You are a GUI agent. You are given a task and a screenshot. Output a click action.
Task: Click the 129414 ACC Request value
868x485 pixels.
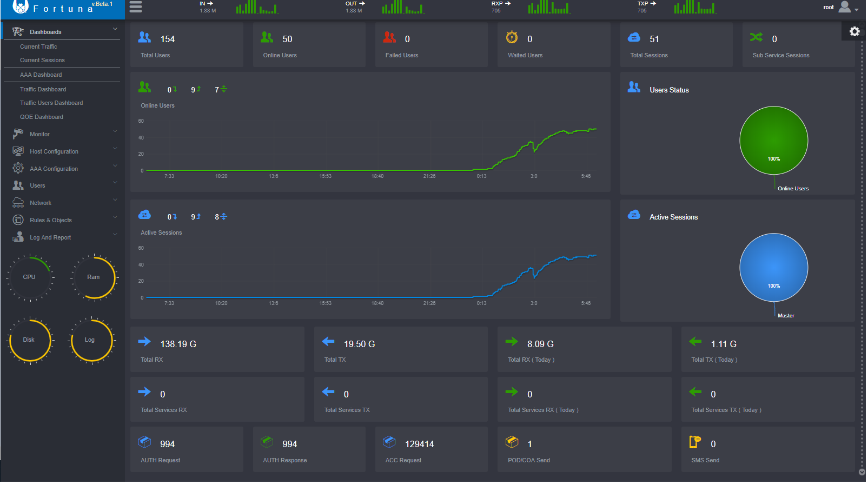[x=420, y=444]
